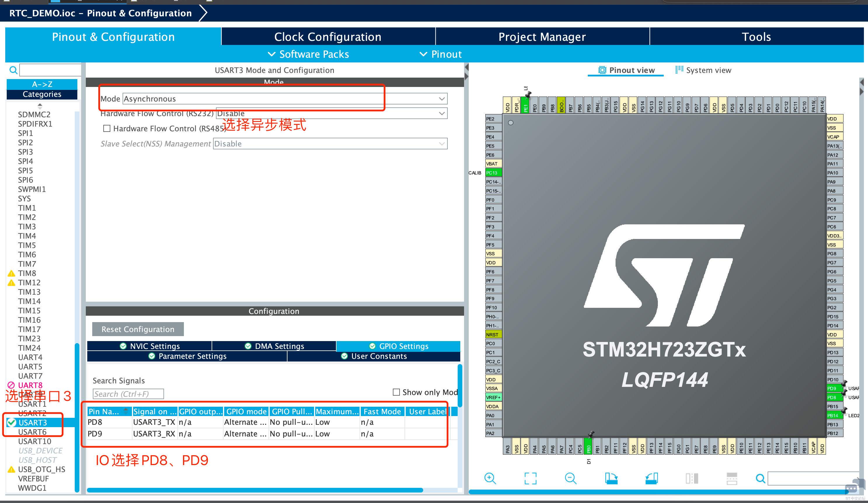Viewport: 868px width, 503px height.
Task: Sort signals by Pin Name column
Action: pyautogui.click(x=109, y=411)
